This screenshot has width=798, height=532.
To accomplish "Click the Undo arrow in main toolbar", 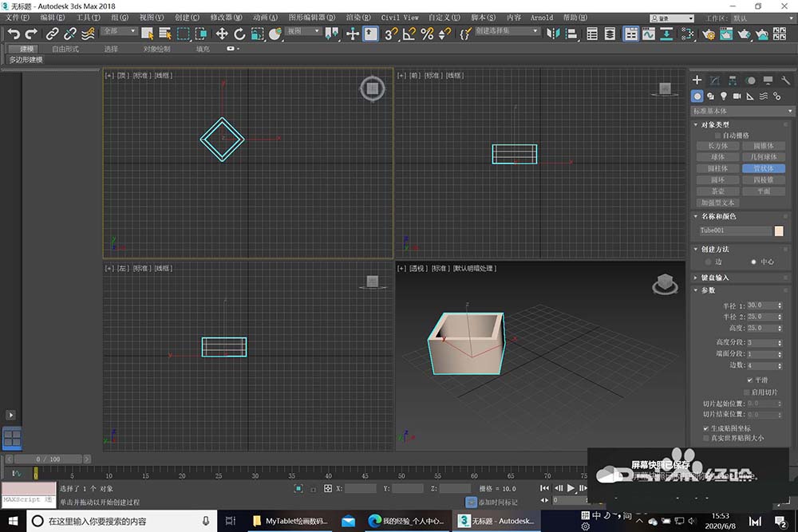I will pos(13,33).
